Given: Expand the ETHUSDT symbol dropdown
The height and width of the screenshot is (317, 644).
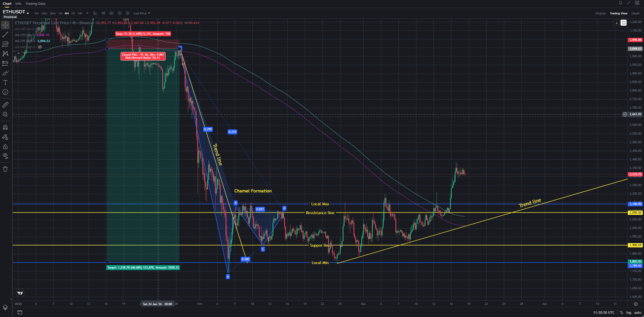Looking at the screenshot, I should [28, 13].
